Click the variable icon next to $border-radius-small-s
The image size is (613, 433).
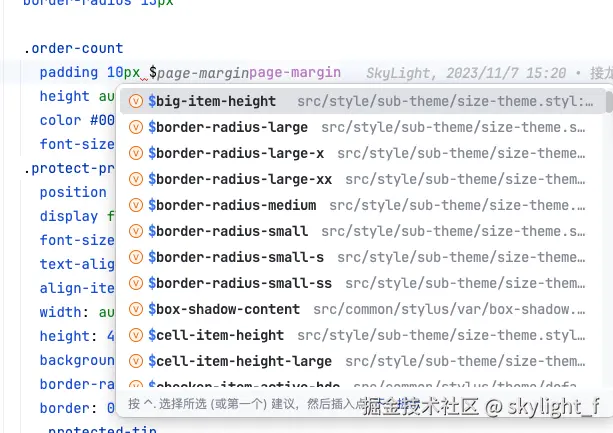coord(136,258)
